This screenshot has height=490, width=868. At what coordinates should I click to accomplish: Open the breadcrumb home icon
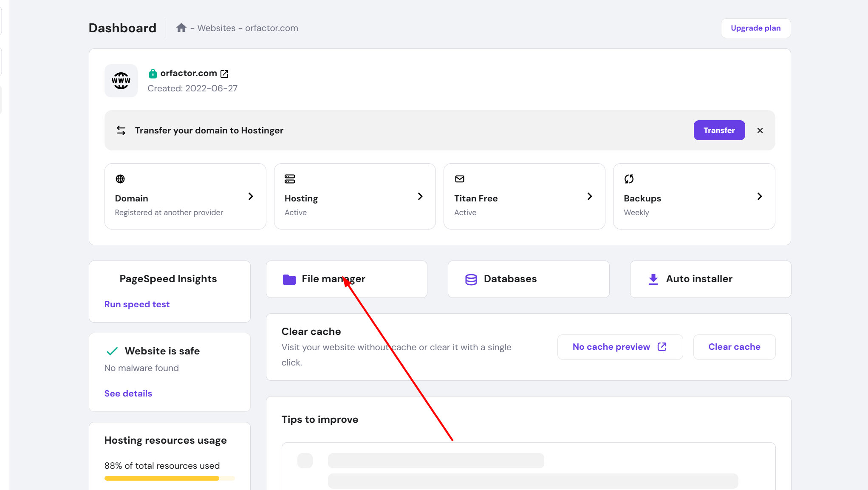pyautogui.click(x=181, y=27)
